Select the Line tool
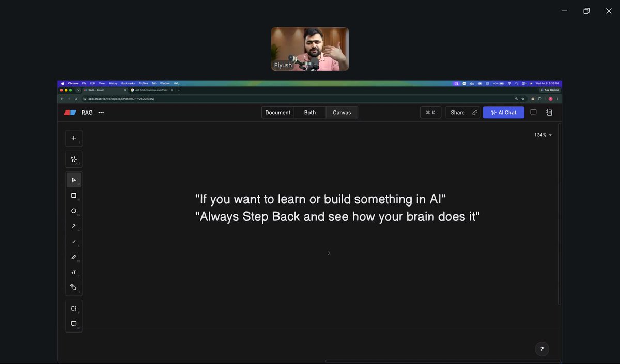This screenshot has height=364, width=620. click(73, 242)
